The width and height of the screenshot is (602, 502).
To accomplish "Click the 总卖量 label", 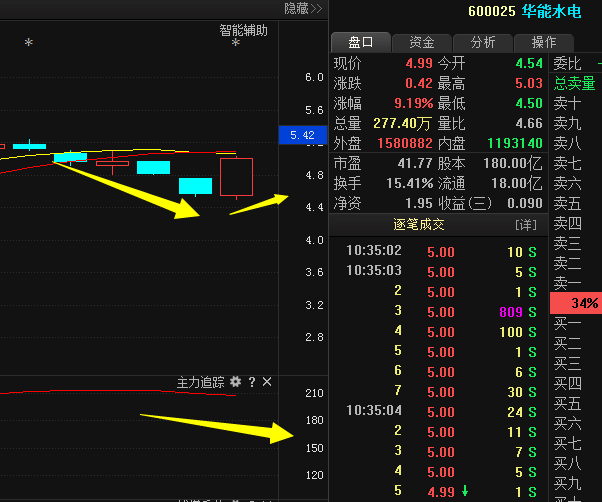I will click(x=574, y=83).
